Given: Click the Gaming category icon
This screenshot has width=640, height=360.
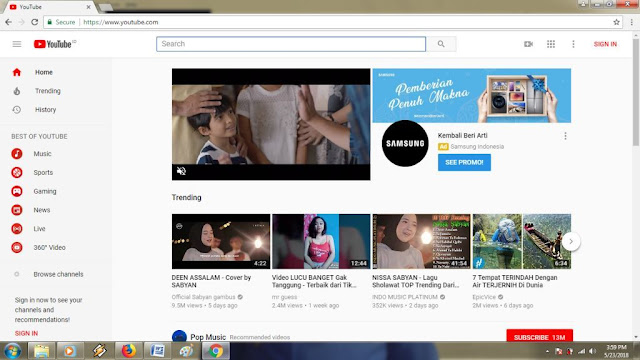Looking at the screenshot, I should (x=17, y=191).
